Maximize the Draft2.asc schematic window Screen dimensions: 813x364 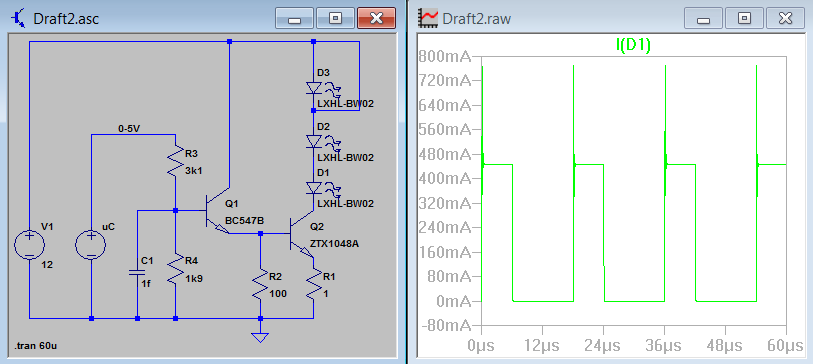click(x=336, y=19)
